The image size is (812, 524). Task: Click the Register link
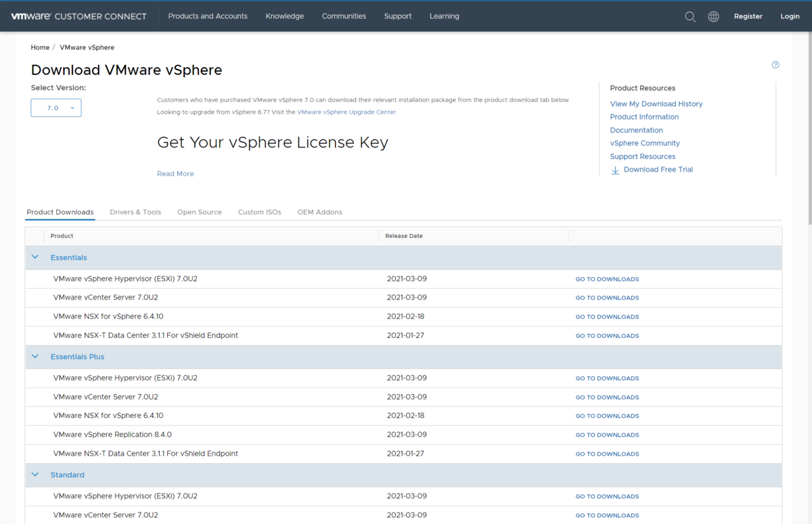click(748, 16)
